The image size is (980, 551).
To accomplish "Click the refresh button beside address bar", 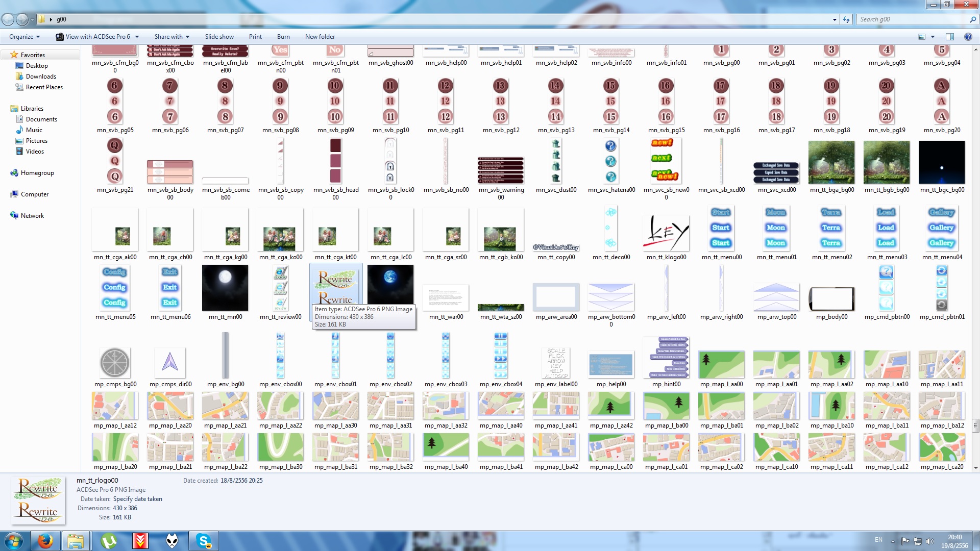I will tap(846, 19).
